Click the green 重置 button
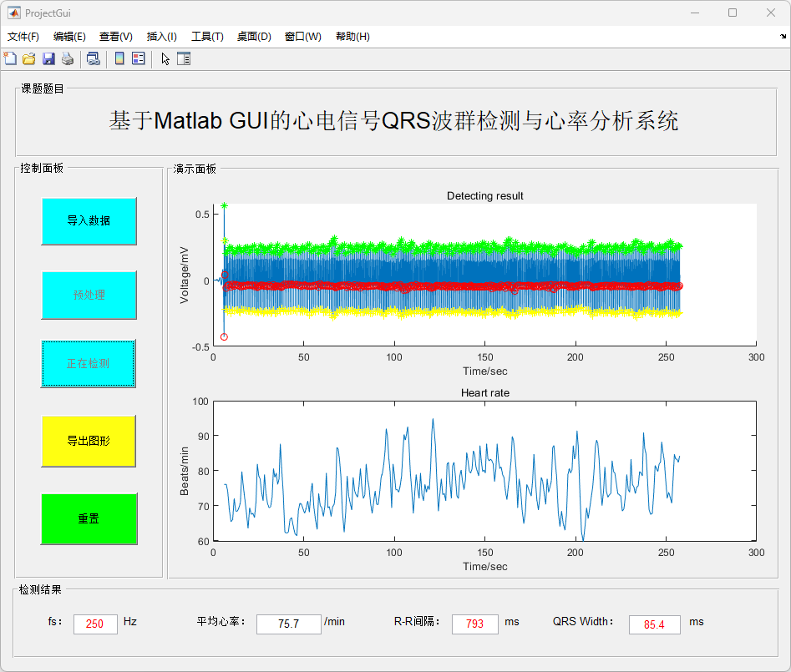The image size is (791, 672). pos(89,518)
